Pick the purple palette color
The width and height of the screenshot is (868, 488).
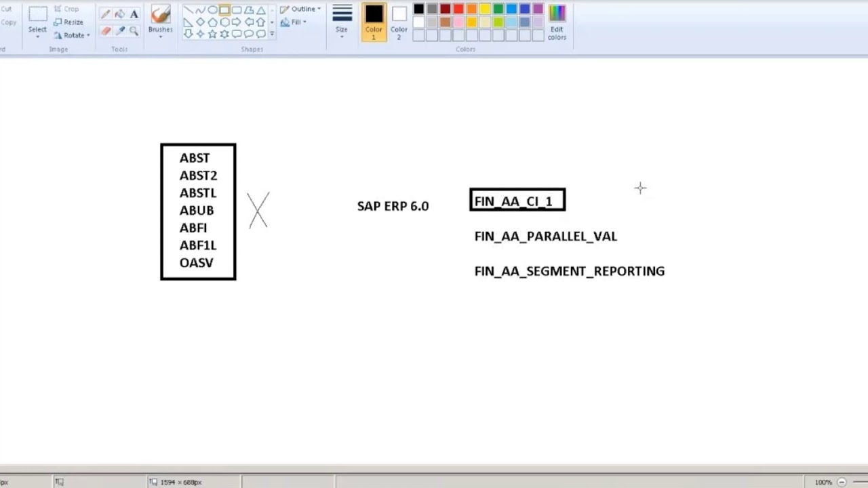(x=538, y=9)
